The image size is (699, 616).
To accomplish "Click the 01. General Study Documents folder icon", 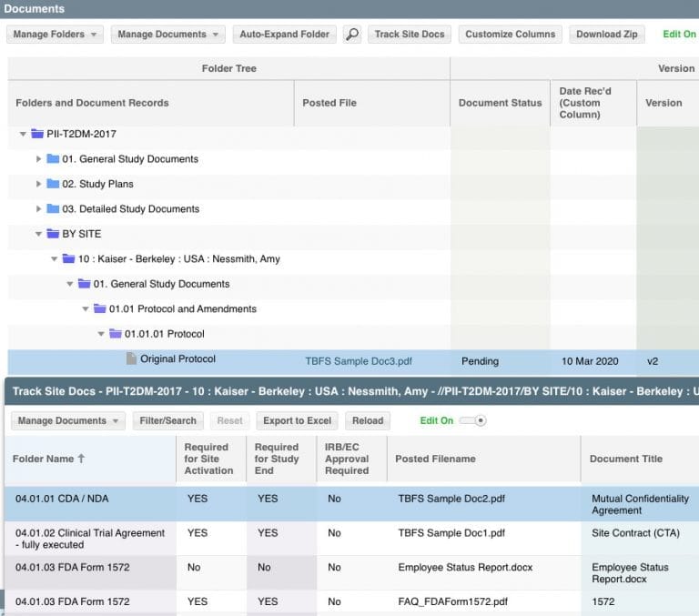I will (53, 159).
